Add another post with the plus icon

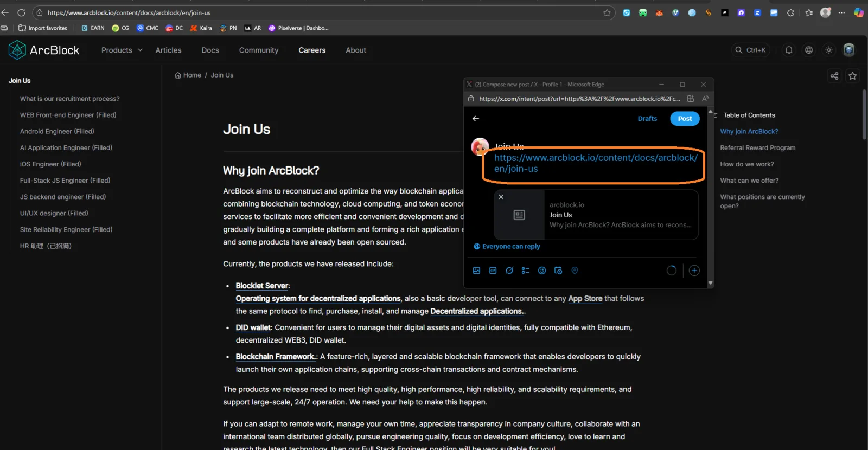click(694, 271)
